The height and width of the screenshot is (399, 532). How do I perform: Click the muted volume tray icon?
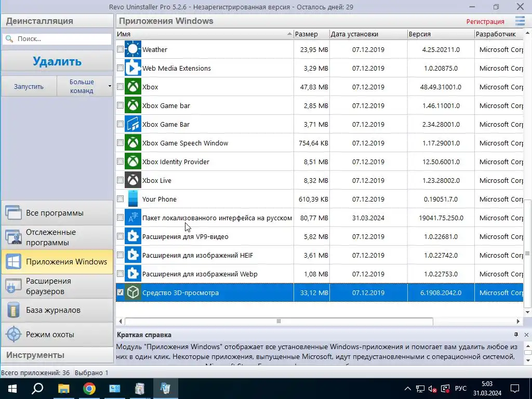click(432, 389)
